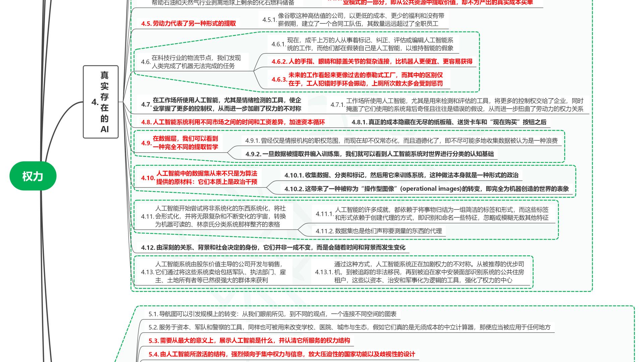644x362 pixels.
Task: Click node 4.11.2 数据集也是代理
Action: click(379, 231)
